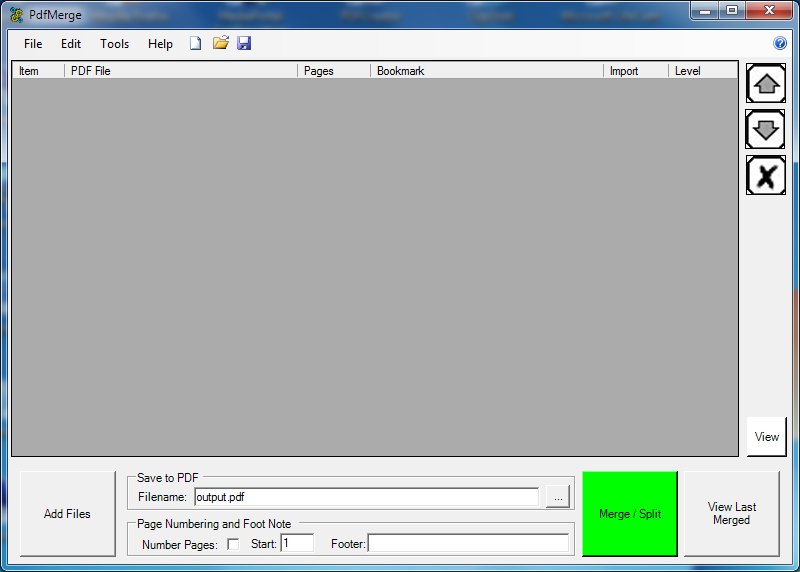Image resolution: width=800 pixels, height=572 pixels.
Task: Click the blue floppy disk Save icon
Action: [244, 44]
